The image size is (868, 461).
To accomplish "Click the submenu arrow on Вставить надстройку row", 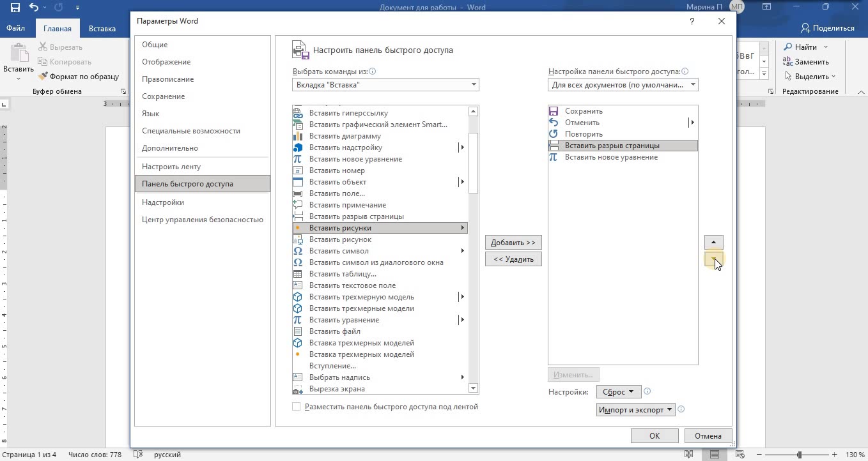I will click(462, 147).
